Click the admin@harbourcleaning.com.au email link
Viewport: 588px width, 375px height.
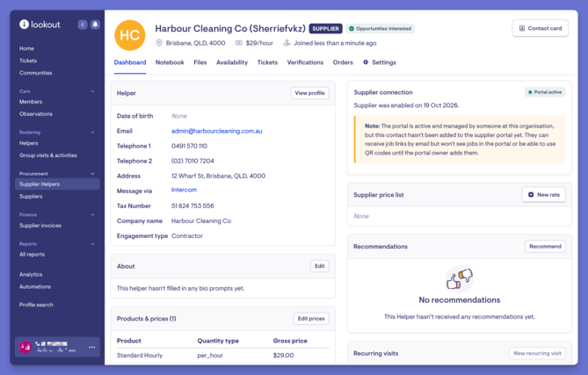(x=217, y=131)
